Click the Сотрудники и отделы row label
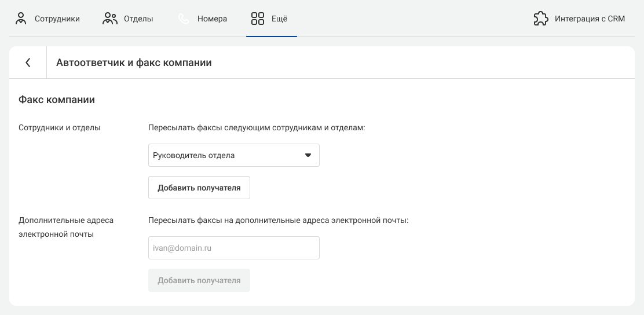This screenshot has width=644, height=315. (60, 128)
